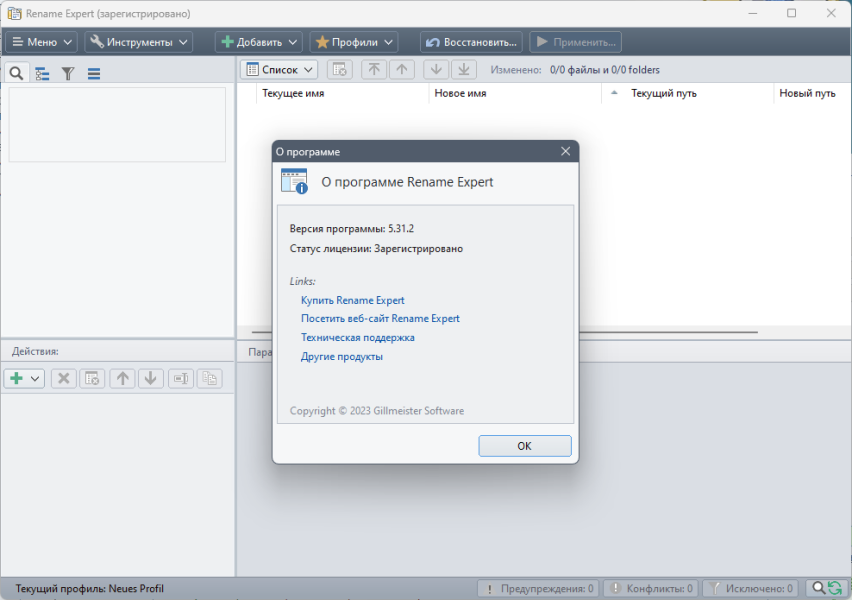Viewport: 852px width, 600px height.
Task: Click the move up arrow in file list toolbar
Action: pyautogui.click(x=402, y=70)
